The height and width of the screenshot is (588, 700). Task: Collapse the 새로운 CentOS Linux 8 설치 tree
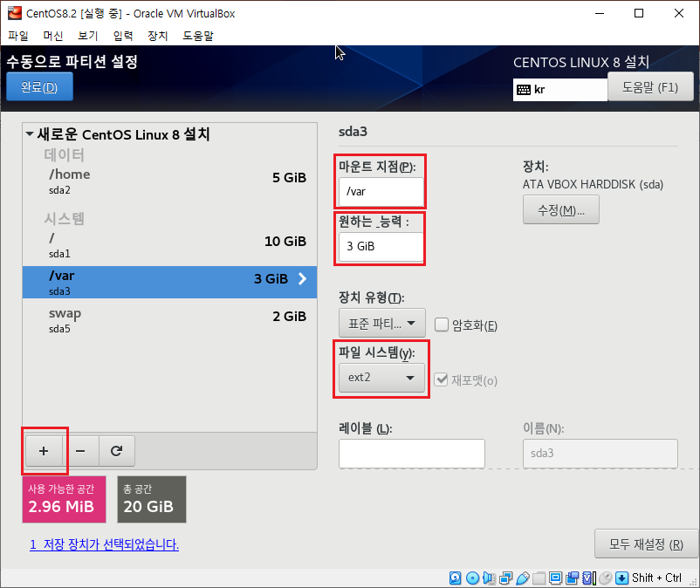30,133
